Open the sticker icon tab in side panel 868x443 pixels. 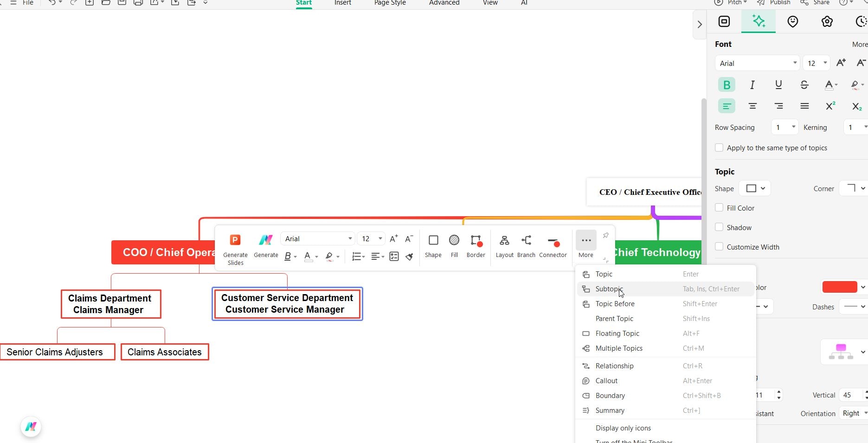[793, 21]
